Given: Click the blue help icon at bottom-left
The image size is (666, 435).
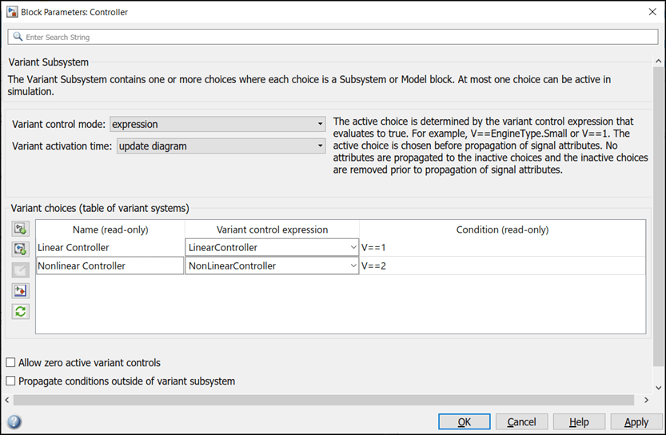Looking at the screenshot, I should click(x=14, y=422).
